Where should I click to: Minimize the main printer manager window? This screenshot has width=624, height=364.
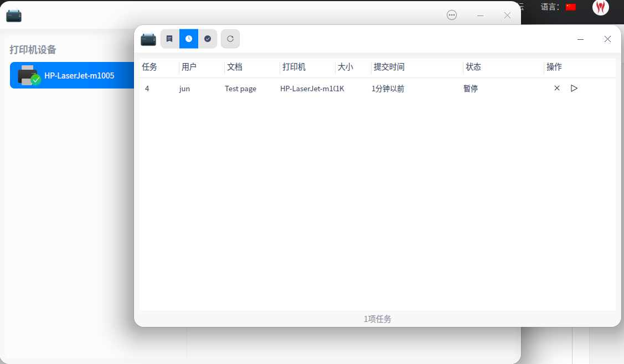[481, 15]
